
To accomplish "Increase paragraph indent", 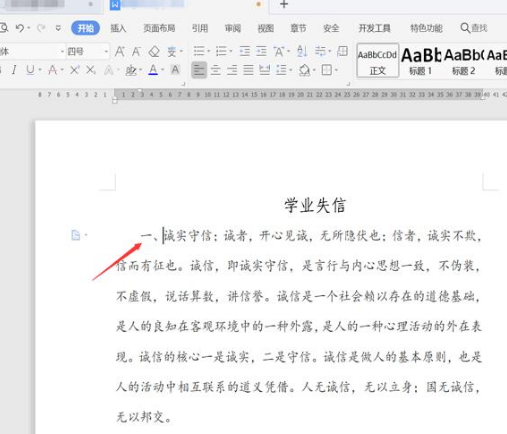I will (261, 51).
